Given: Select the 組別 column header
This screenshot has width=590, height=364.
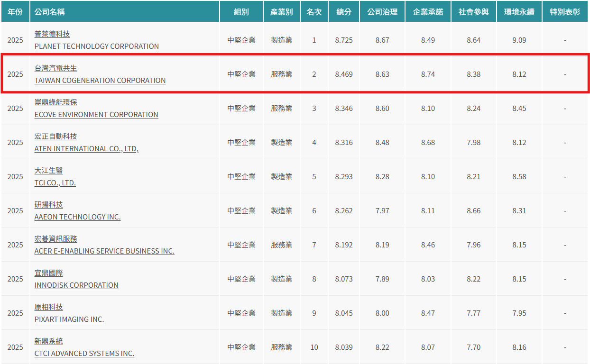Looking at the screenshot, I should 241,12.
